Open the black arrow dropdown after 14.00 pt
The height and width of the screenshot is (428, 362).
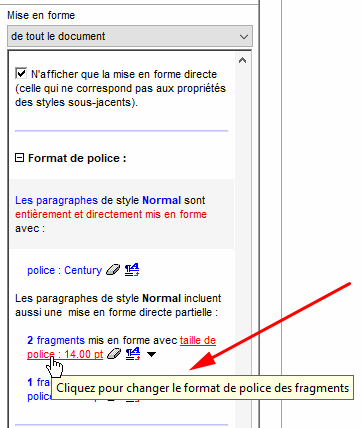(151, 354)
